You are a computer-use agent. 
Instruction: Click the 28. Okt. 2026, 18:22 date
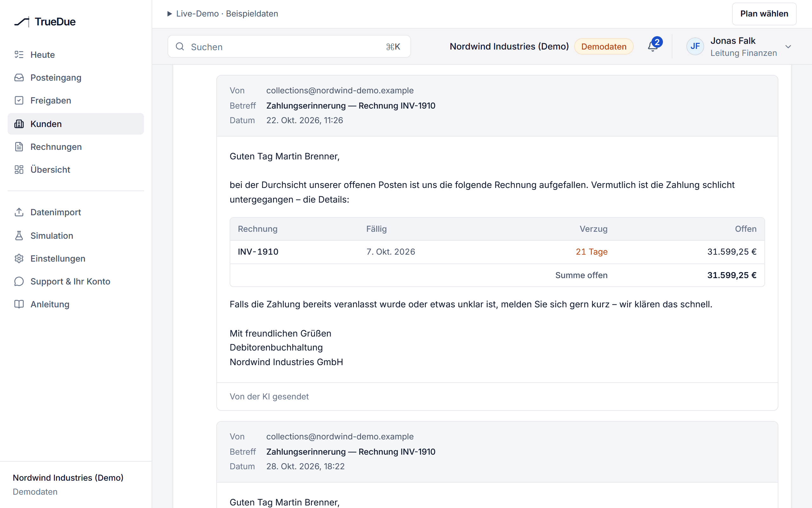(x=305, y=466)
